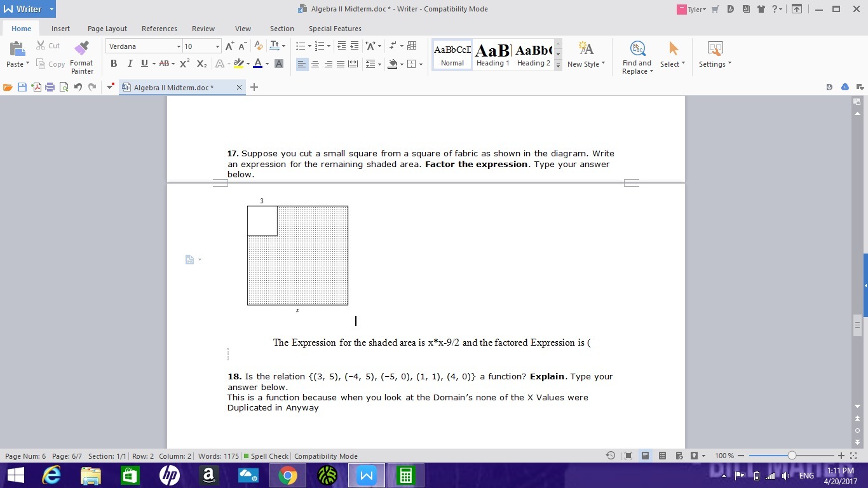Toggle Bold formatting
This screenshot has width=868, height=488.
(x=114, y=64)
